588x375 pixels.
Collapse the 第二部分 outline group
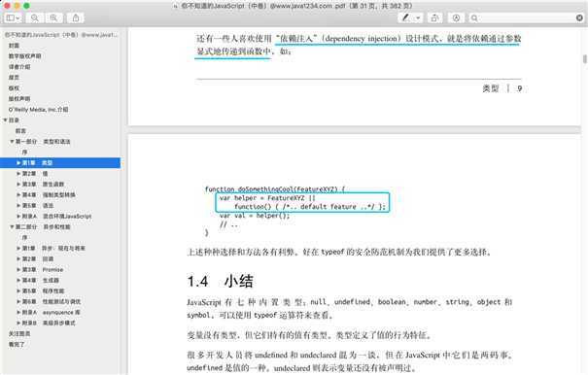[x=12, y=227]
